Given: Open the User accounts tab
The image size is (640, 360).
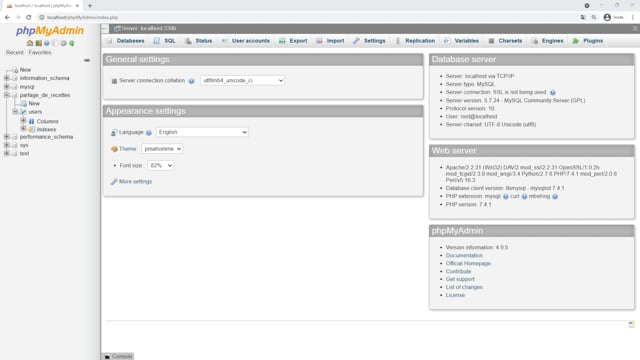Looking at the screenshot, I should [x=245, y=41].
